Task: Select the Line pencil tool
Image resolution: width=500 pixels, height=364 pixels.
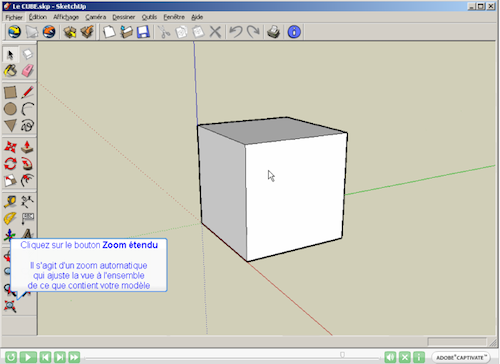Action: coord(27,92)
